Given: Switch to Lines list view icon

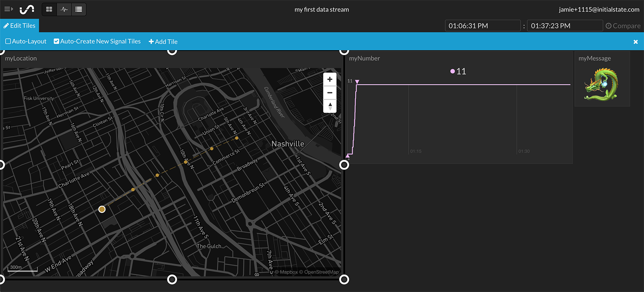Looking at the screenshot, I should (79, 9).
